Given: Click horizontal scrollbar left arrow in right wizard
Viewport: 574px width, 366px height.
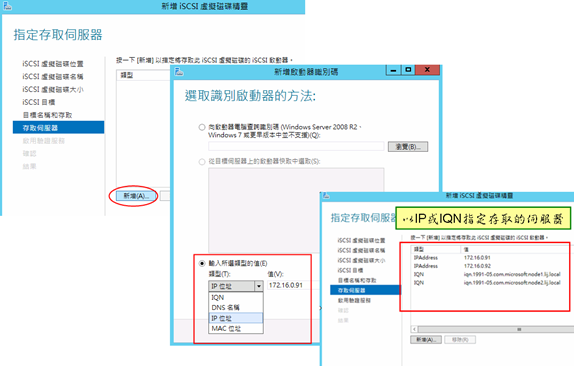Looking at the screenshot, I should click(x=414, y=329).
